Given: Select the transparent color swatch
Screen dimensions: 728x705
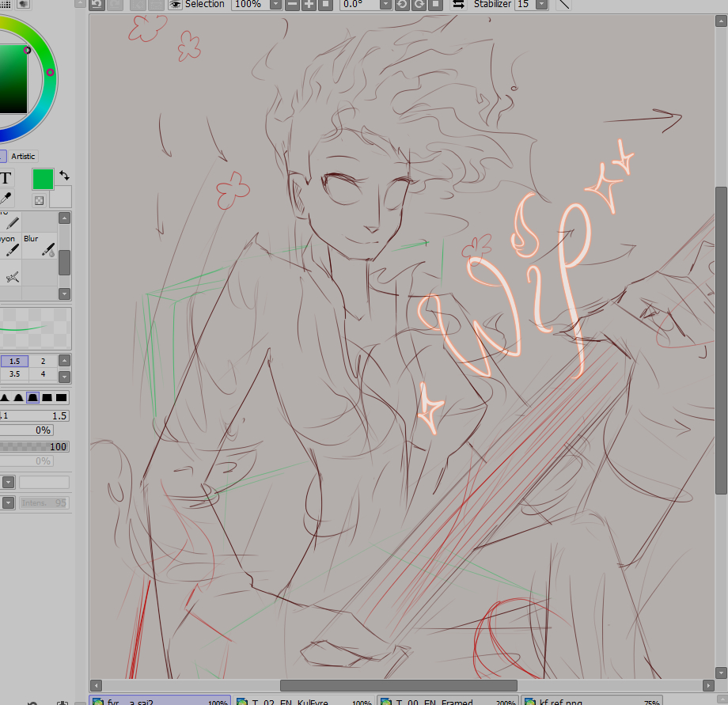Looking at the screenshot, I should pyautogui.click(x=40, y=200).
